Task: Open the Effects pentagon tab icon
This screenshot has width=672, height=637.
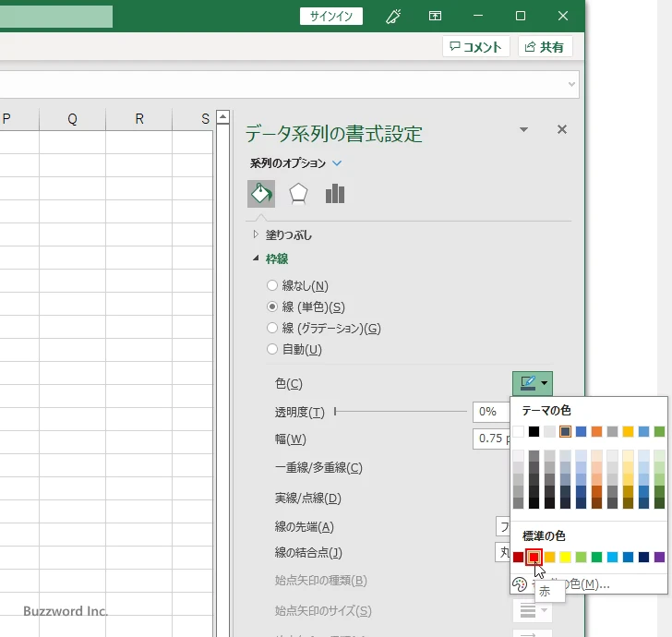Action: coord(298,194)
